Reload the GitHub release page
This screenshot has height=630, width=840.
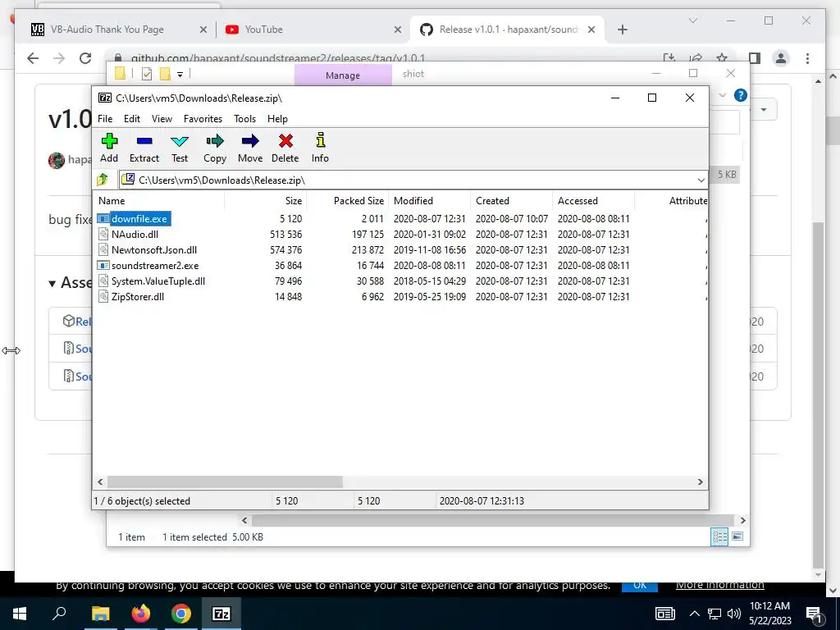click(85, 58)
